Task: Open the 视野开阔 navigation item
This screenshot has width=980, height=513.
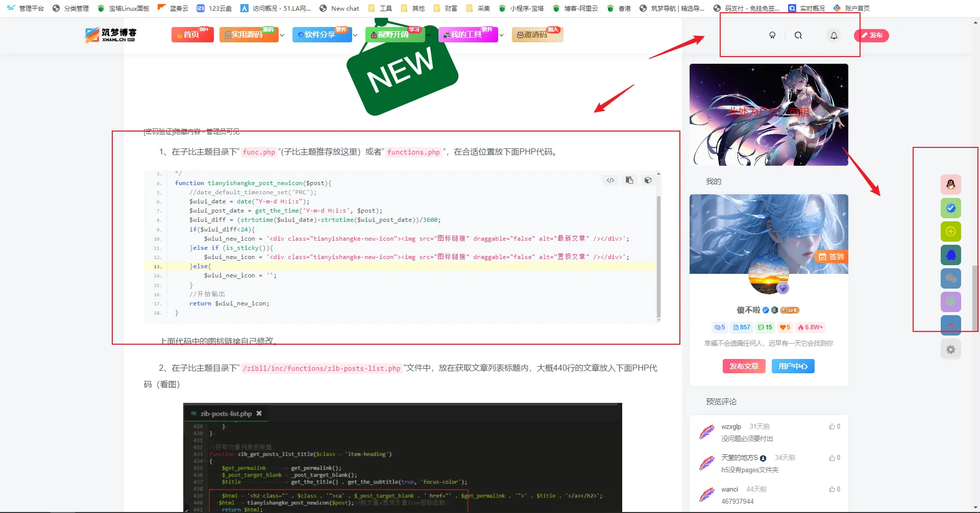Action: (395, 35)
